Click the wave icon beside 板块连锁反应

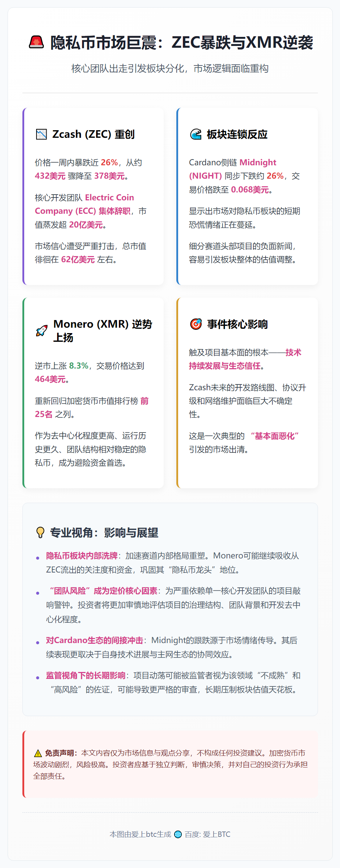[x=196, y=134]
